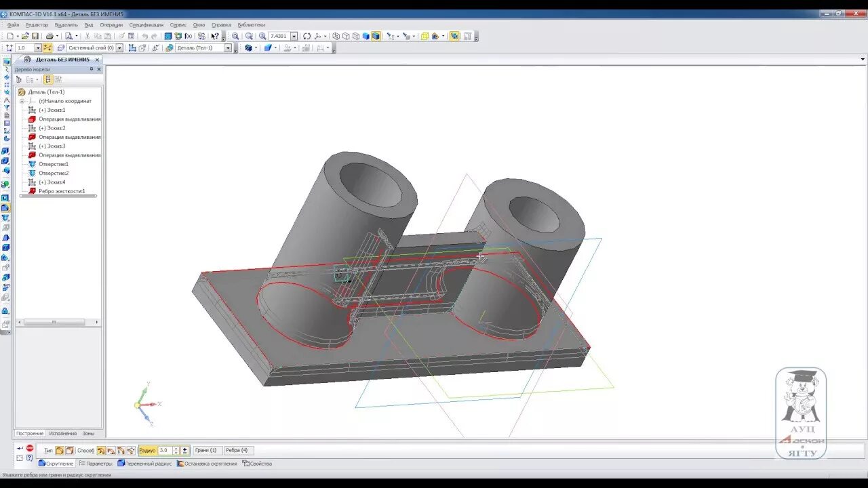This screenshot has height=488, width=868.
Task: Switch to the Параметры tab
Action: 95,464
